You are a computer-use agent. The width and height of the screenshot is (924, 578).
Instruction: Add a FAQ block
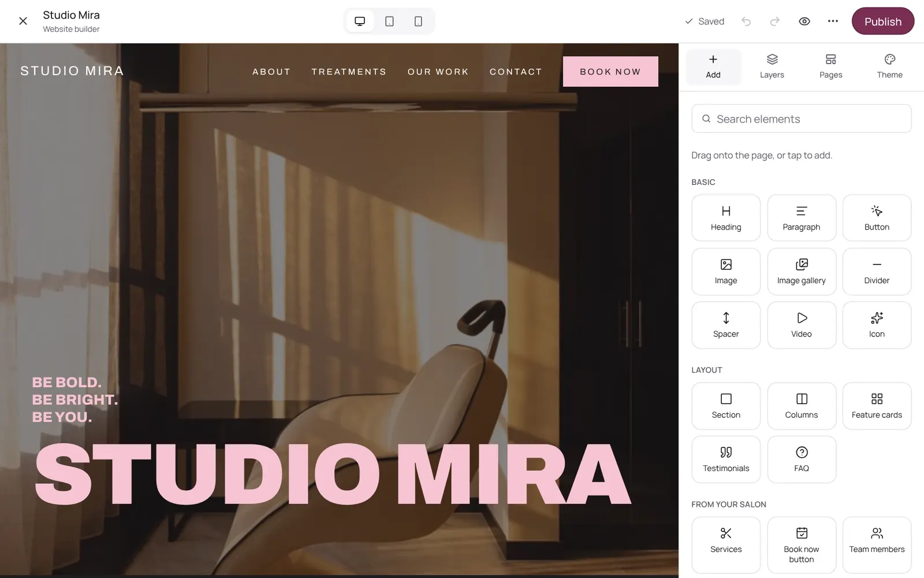[802, 460]
